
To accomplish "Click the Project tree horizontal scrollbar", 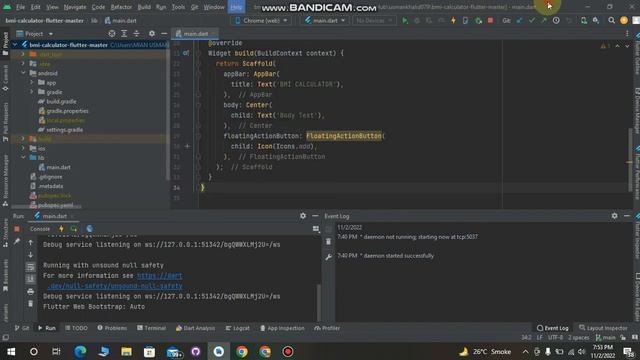I will [x=47, y=207].
